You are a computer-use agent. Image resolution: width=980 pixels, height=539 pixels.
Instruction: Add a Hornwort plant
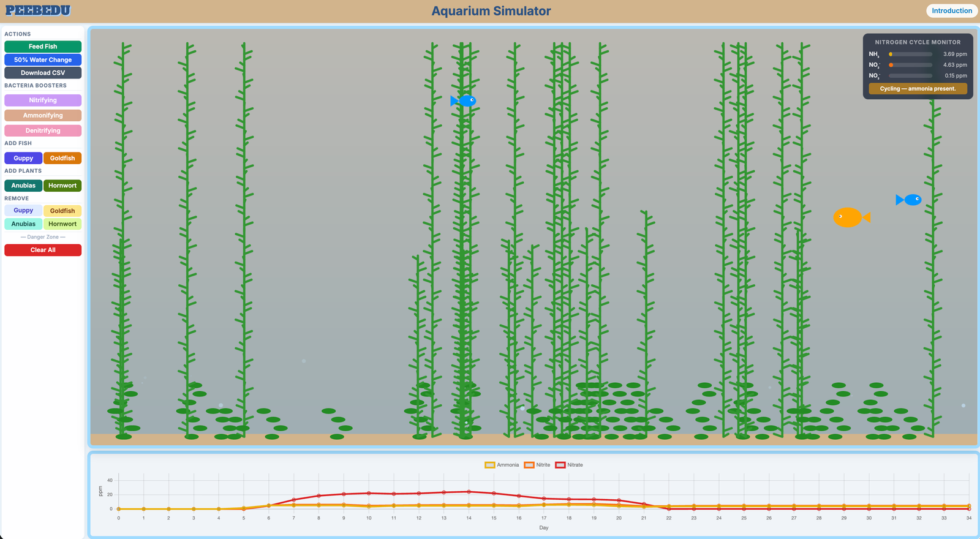62,186
